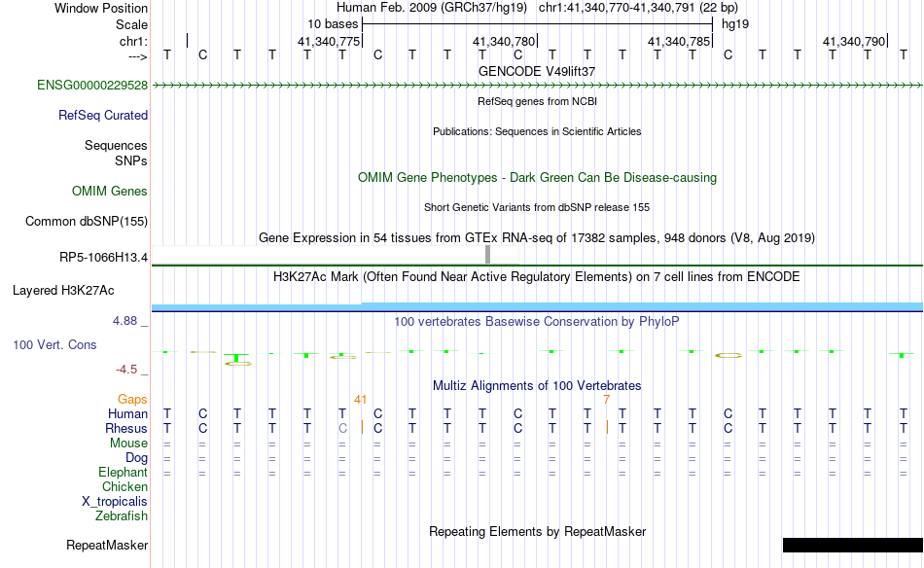Select the Mouse species label
Screen dimensions: 924x568
128,444
